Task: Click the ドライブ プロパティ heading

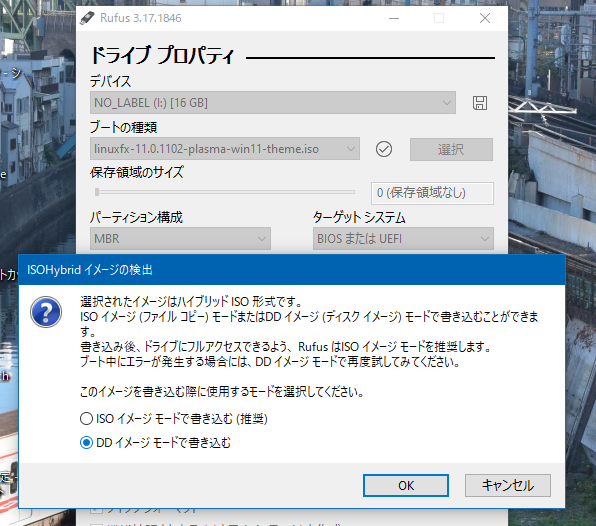Action: (x=162, y=55)
